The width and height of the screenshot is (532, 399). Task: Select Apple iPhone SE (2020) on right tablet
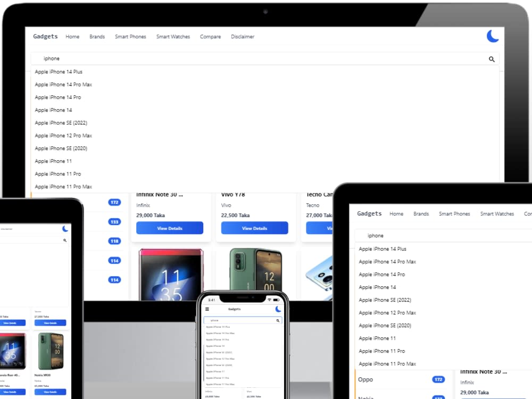pyautogui.click(x=385, y=326)
